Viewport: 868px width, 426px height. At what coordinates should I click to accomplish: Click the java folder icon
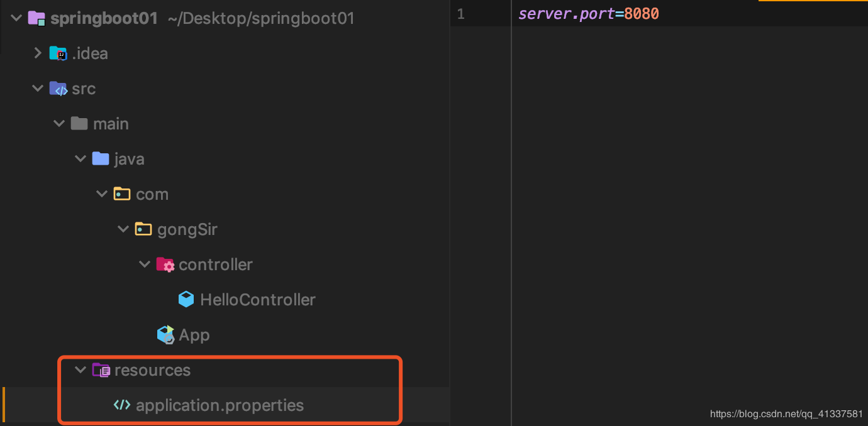(x=101, y=159)
